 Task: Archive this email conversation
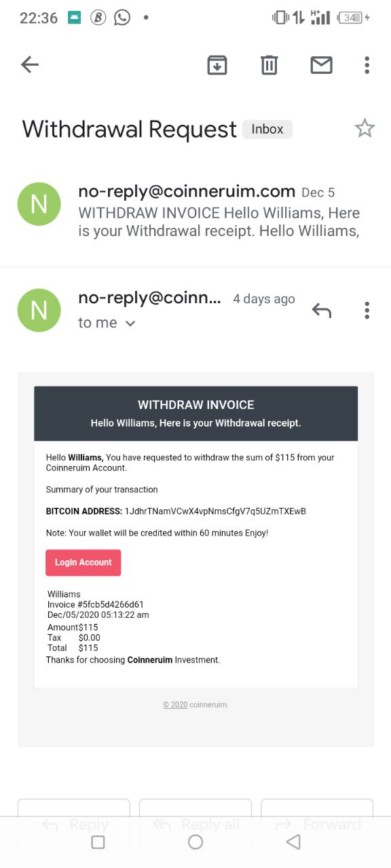click(x=217, y=65)
